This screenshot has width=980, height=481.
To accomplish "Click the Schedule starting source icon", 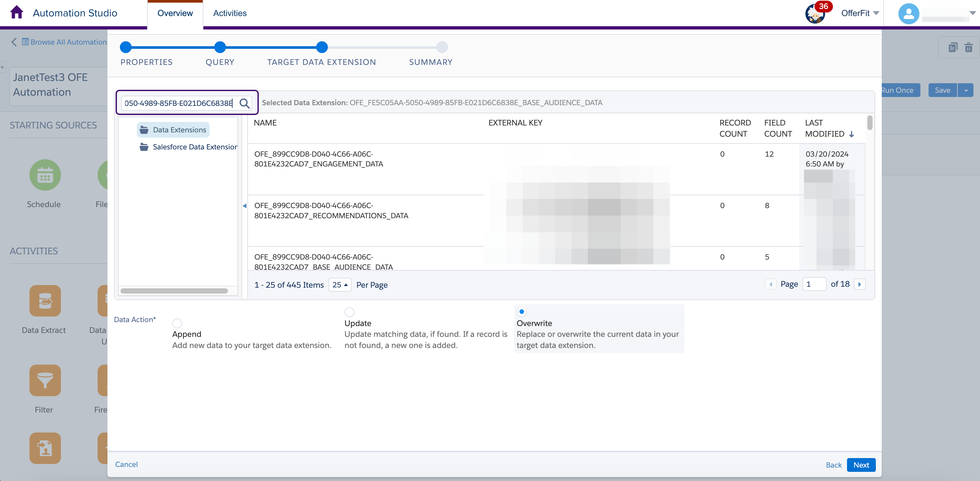I will (45, 175).
